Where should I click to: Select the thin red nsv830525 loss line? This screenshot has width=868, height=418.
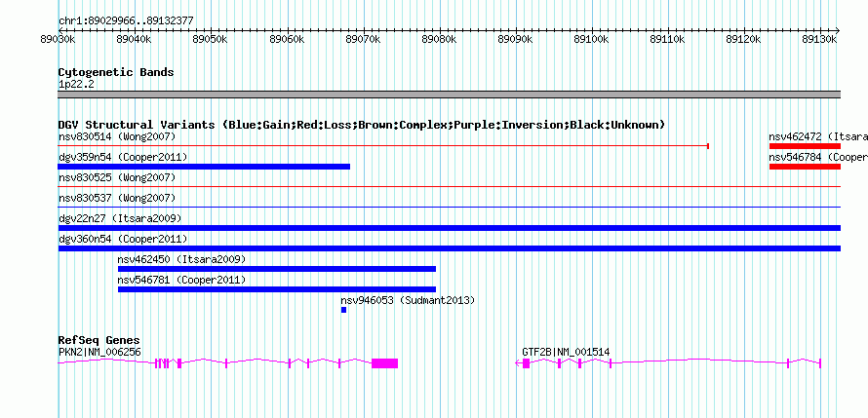point(450,187)
